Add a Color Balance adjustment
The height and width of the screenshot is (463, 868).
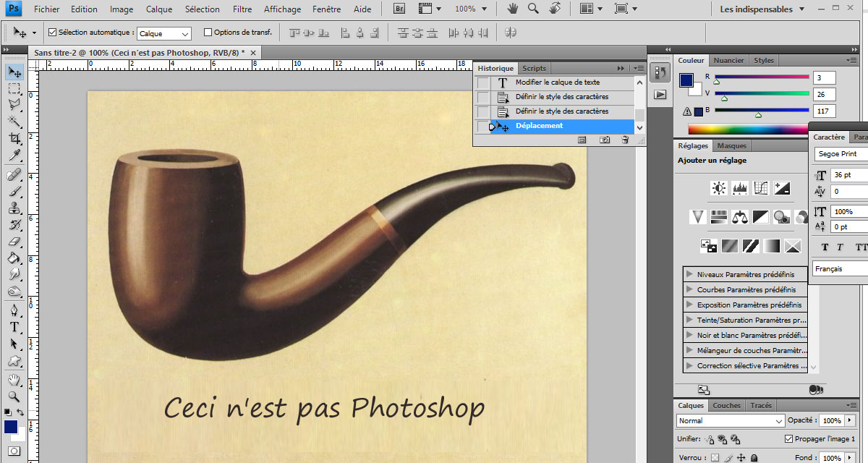(739, 216)
